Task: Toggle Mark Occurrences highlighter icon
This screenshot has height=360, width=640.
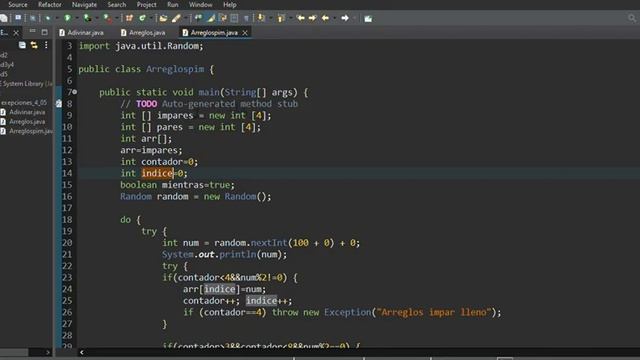Action: tap(211, 18)
